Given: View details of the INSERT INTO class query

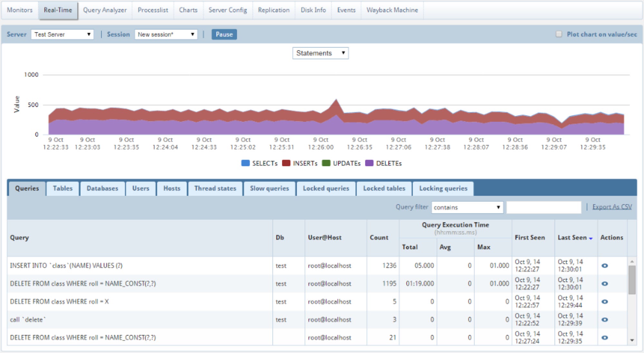Looking at the screenshot, I should coord(605,266).
